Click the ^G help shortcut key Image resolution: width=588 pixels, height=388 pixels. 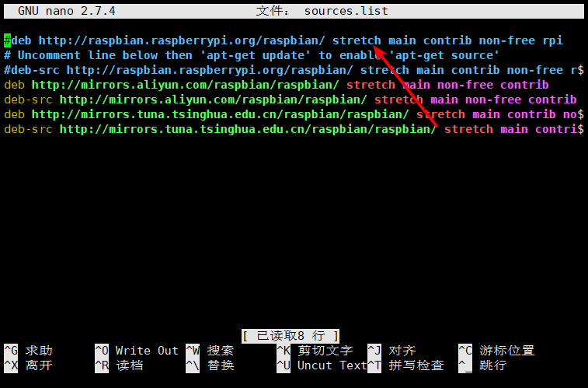[11, 351]
